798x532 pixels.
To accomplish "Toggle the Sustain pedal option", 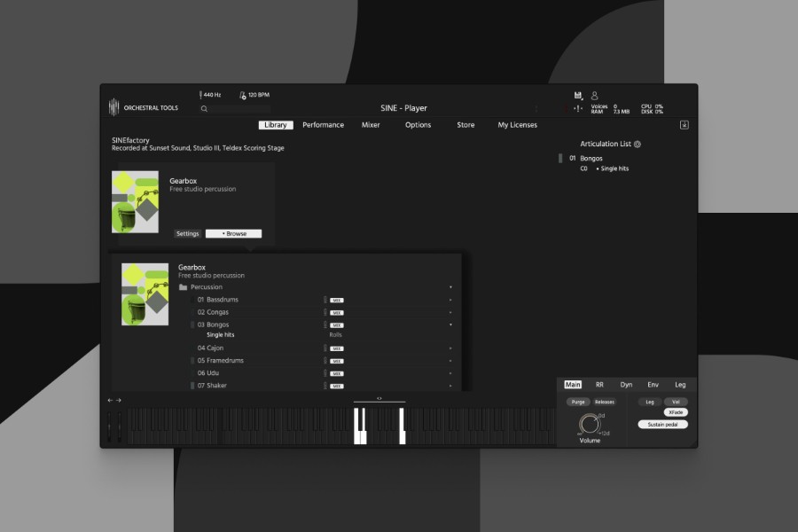I will coord(662,425).
